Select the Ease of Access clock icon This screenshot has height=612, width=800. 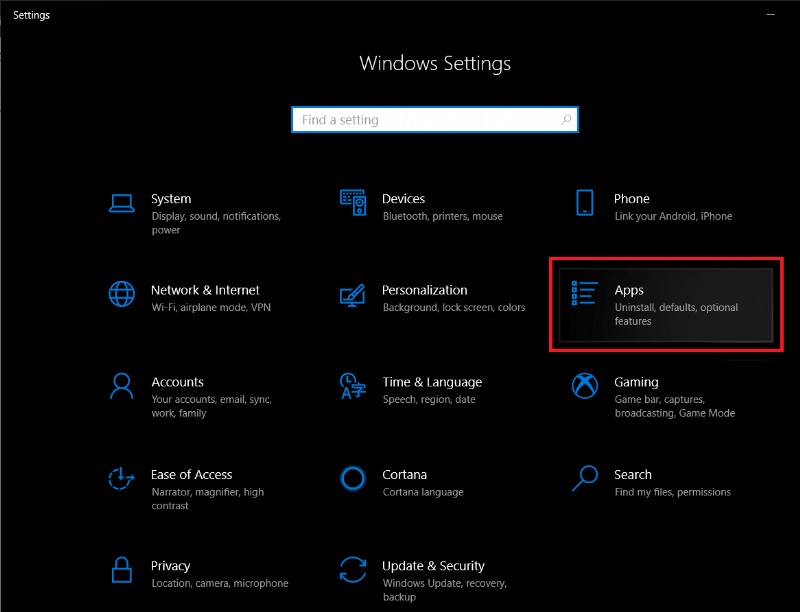pyautogui.click(x=121, y=479)
